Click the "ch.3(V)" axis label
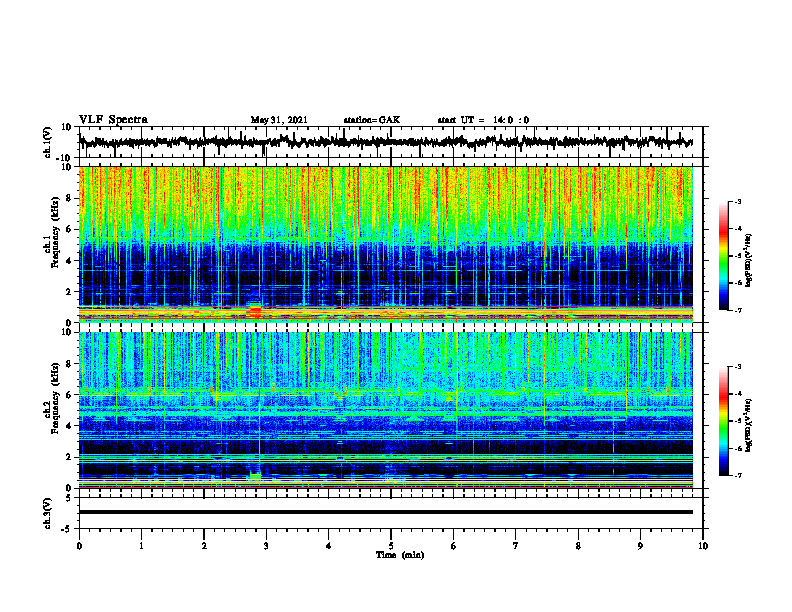 (x=48, y=513)
